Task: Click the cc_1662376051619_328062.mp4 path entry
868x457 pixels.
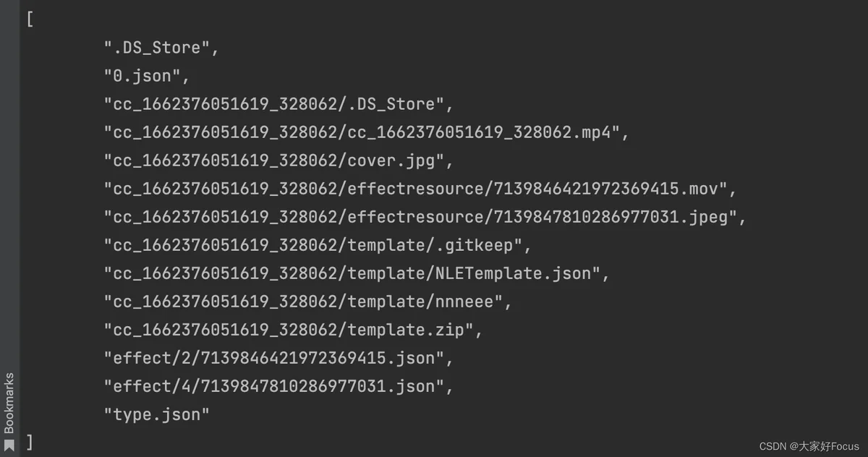Action: tap(367, 132)
